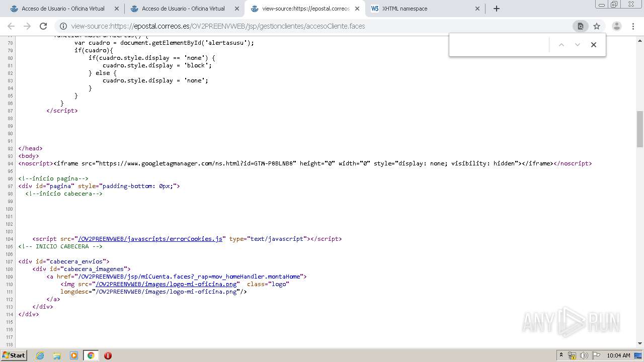This screenshot has height=362, width=644.
Task: Click the network tray icon
Action: tap(572, 355)
